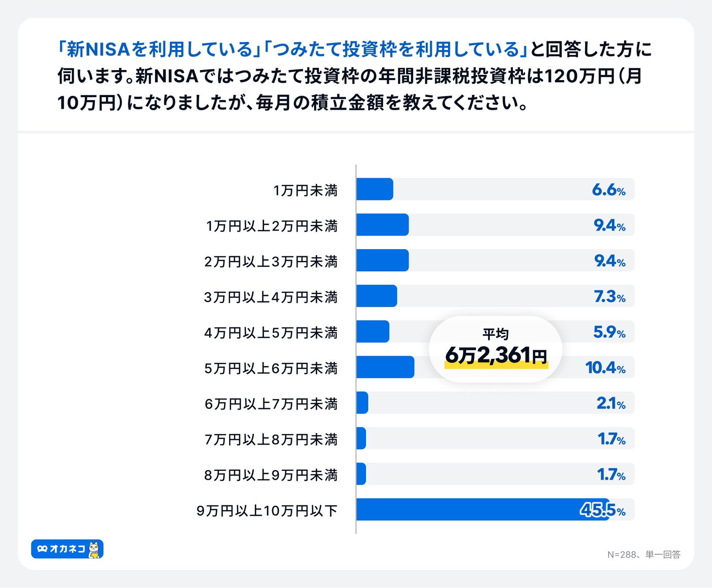Select the 6.6% percentage label
The height and width of the screenshot is (588, 712).
(608, 190)
